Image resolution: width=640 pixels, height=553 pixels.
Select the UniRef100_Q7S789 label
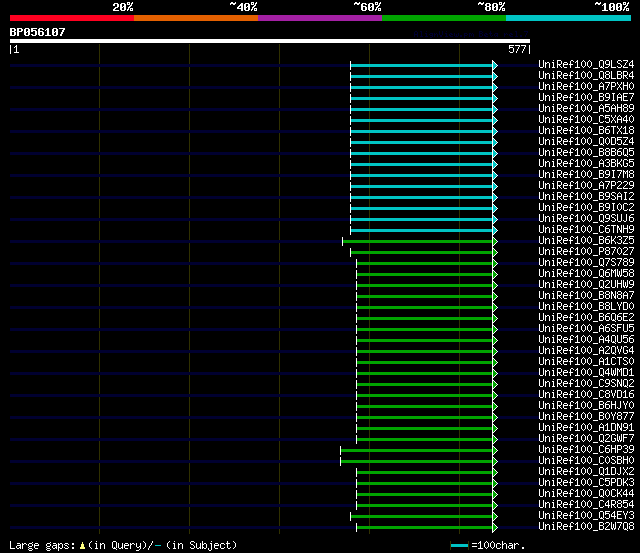(x=586, y=263)
